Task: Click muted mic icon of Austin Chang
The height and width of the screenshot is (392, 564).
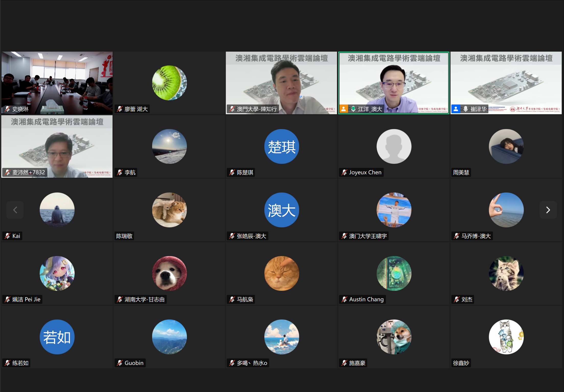Action: click(344, 299)
